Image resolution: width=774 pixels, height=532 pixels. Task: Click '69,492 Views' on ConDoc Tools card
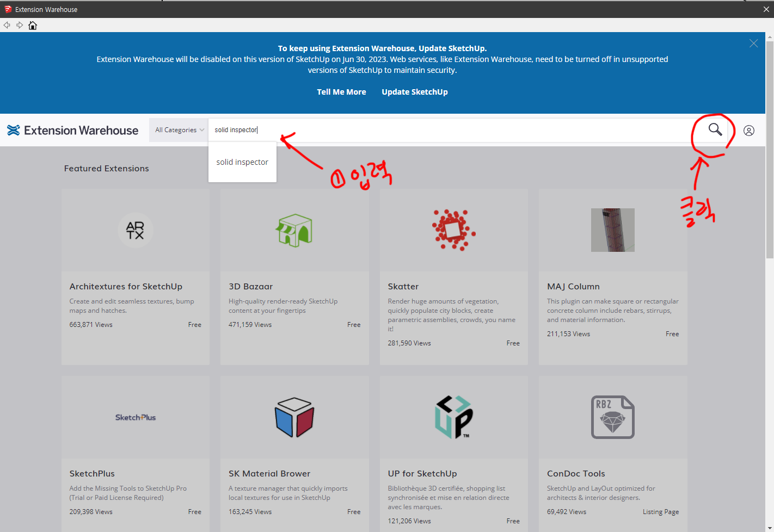(567, 512)
